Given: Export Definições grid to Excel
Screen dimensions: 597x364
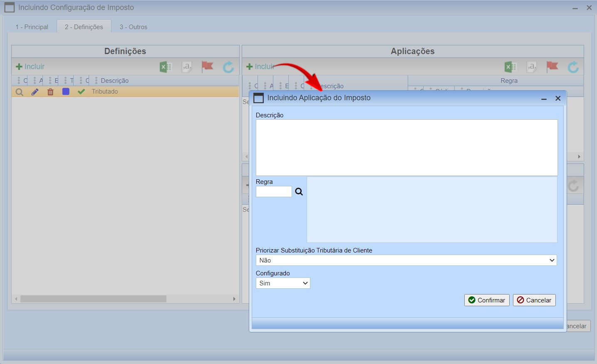Looking at the screenshot, I should click(x=166, y=67).
